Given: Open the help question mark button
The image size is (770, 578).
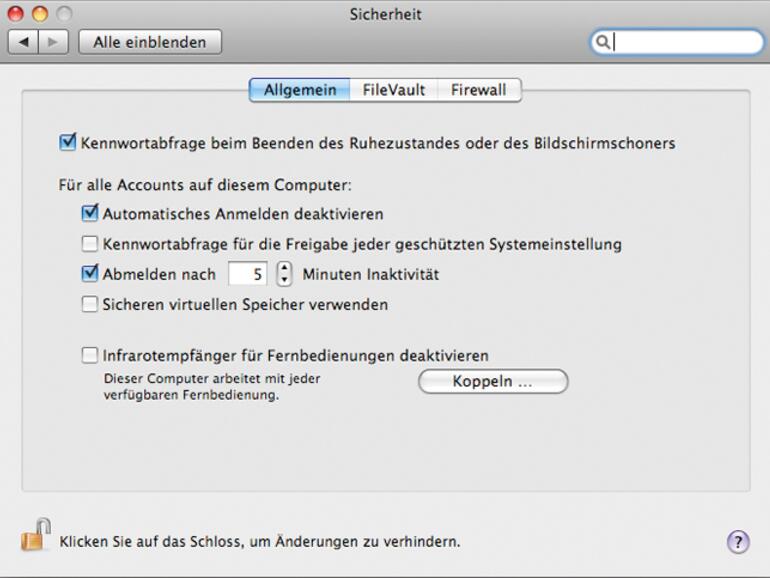Looking at the screenshot, I should (x=738, y=542).
